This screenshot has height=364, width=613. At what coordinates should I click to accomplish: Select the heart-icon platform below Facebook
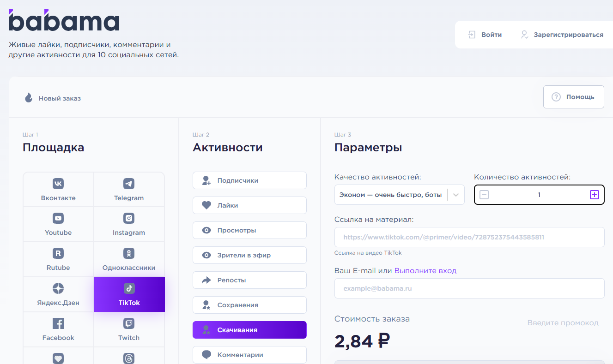pyautogui.click(x=58, y=358)
